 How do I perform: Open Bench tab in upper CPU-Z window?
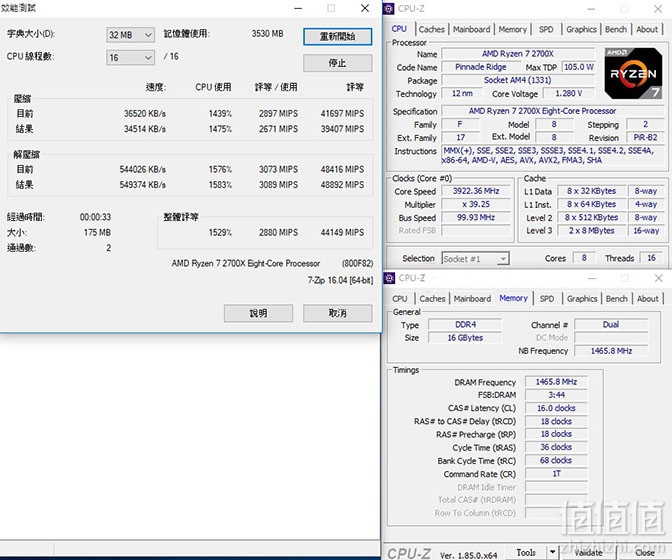tap(616, 29)
